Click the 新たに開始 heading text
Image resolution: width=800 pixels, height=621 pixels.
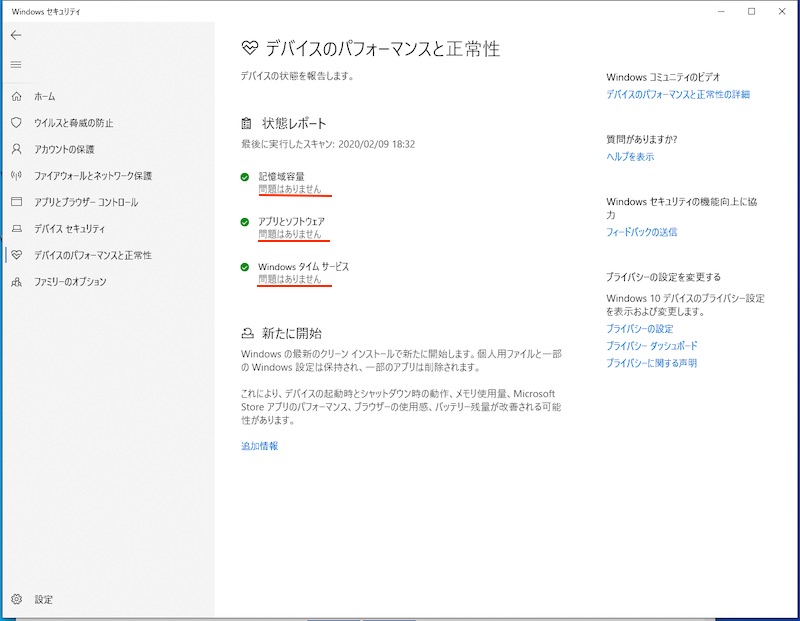coord(292,334)
